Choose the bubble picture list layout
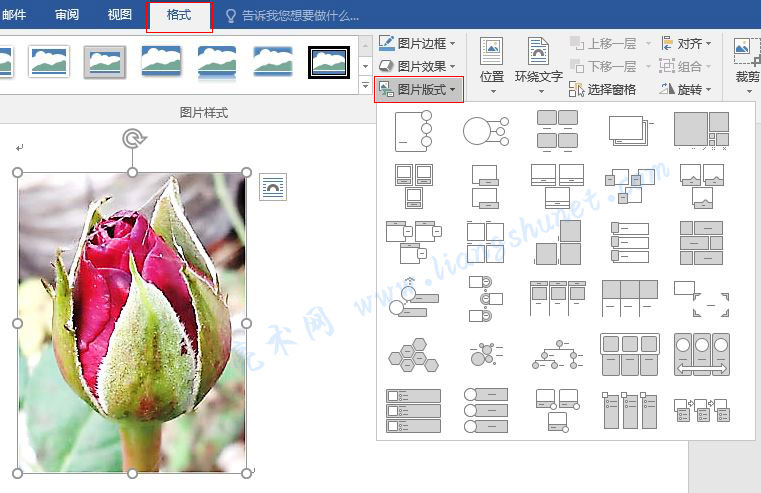Screen dimensions: 761x493 pyautogui.click(x=485, y=354)
